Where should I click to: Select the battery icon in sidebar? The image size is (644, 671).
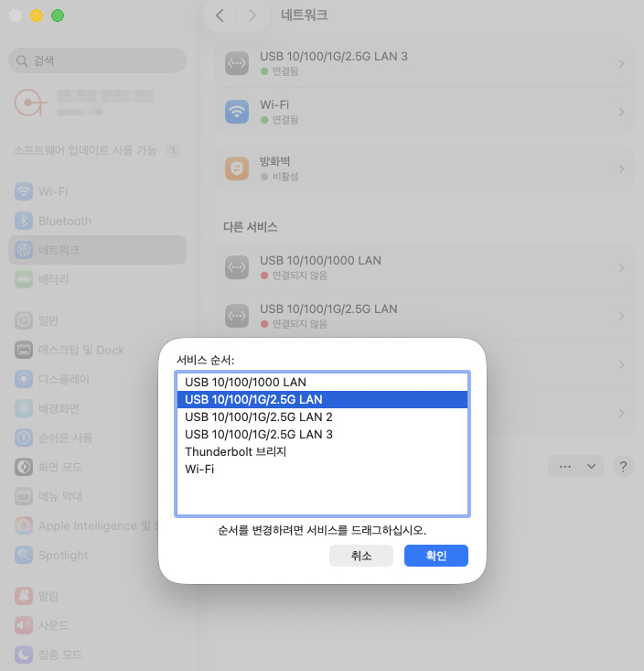click(24, 279)
